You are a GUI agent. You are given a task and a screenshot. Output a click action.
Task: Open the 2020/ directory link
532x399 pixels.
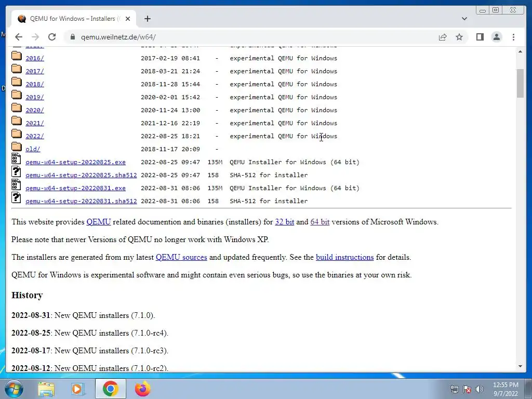click(x=35, y=110)
